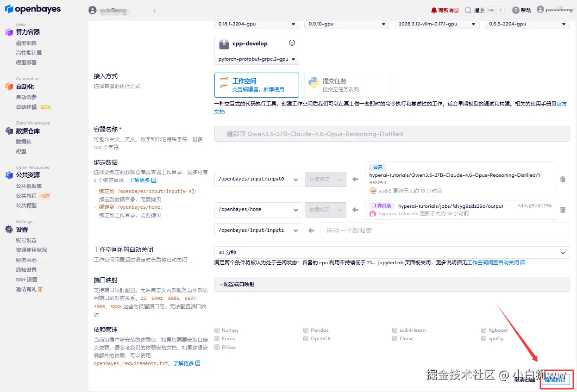577x392 pixels.
Task: Click the cpp-develop package icon
Action: [224, 44]
